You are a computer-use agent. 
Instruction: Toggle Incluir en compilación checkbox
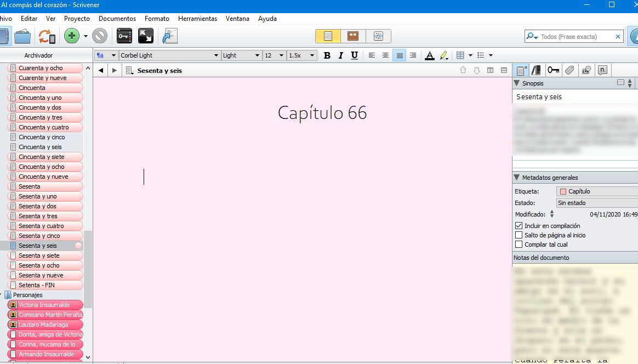tap(519, 225)
